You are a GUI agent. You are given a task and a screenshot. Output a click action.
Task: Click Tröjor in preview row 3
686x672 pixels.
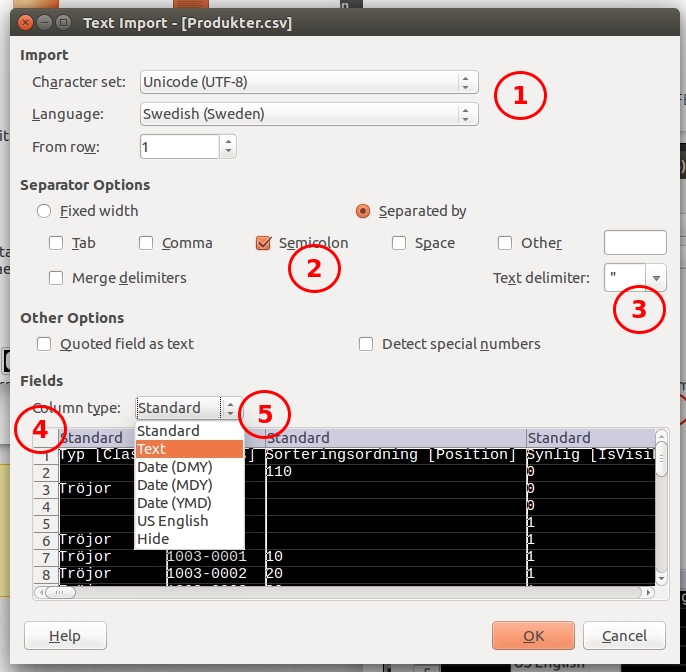pos(85,488)
